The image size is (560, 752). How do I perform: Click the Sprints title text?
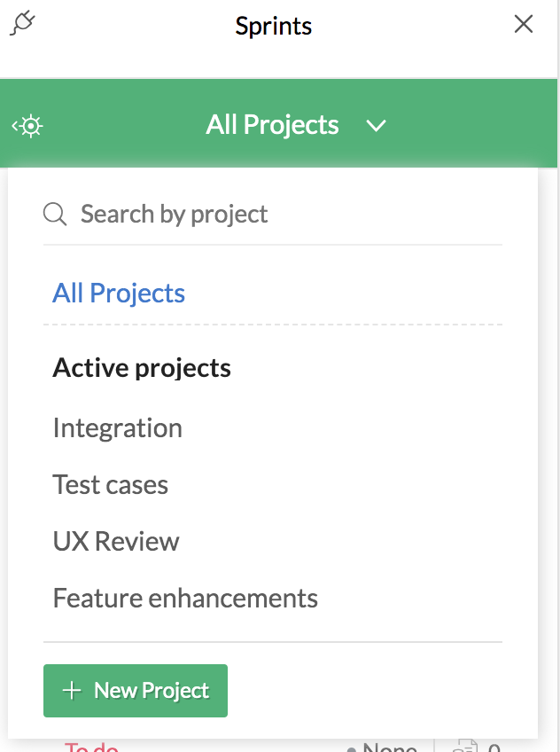274,26
